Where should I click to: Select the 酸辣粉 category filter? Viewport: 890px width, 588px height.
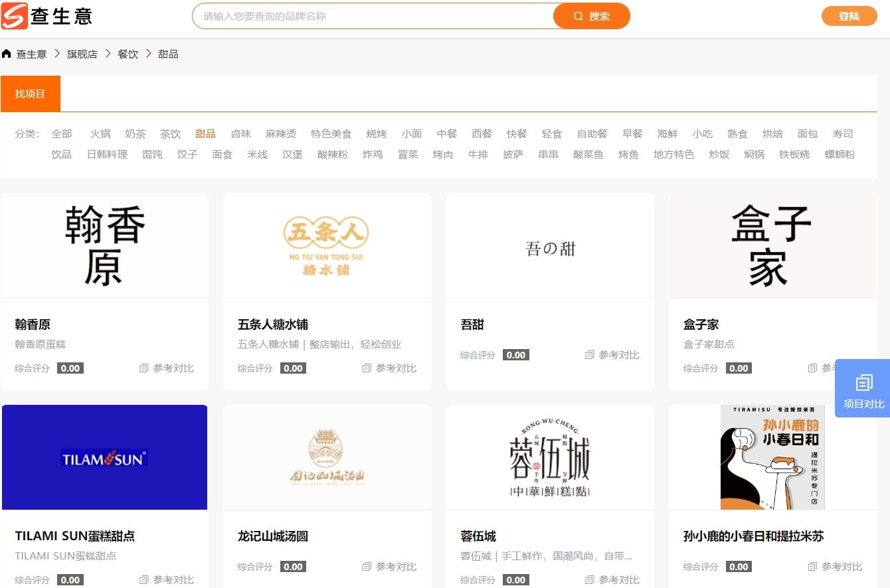(333, 155)
